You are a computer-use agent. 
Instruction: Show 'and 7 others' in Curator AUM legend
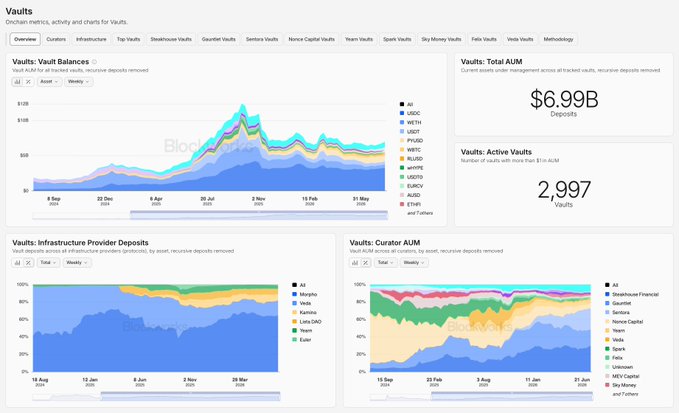[625, 394]
